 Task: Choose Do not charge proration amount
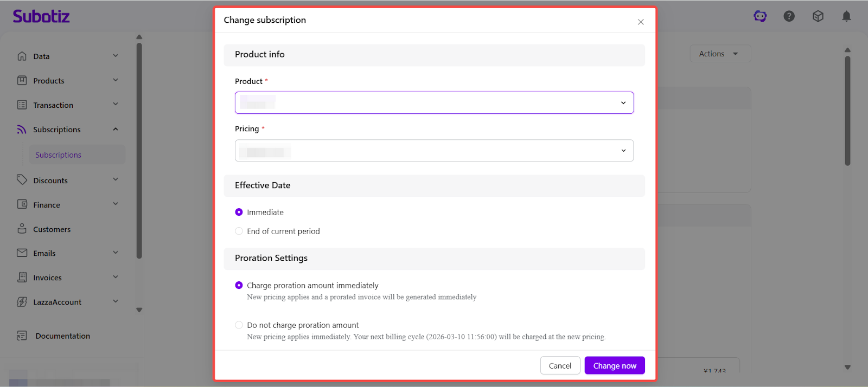click(239, 325)
